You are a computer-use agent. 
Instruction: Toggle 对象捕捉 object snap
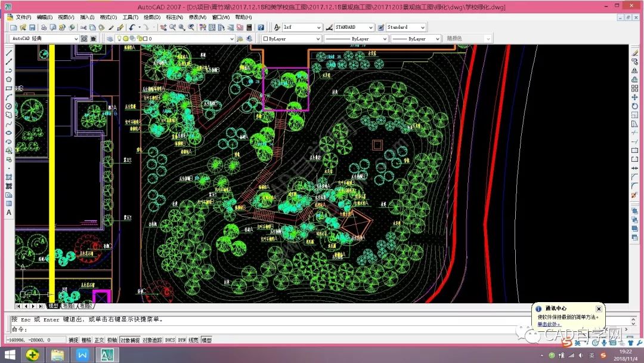tap(130, 340)
